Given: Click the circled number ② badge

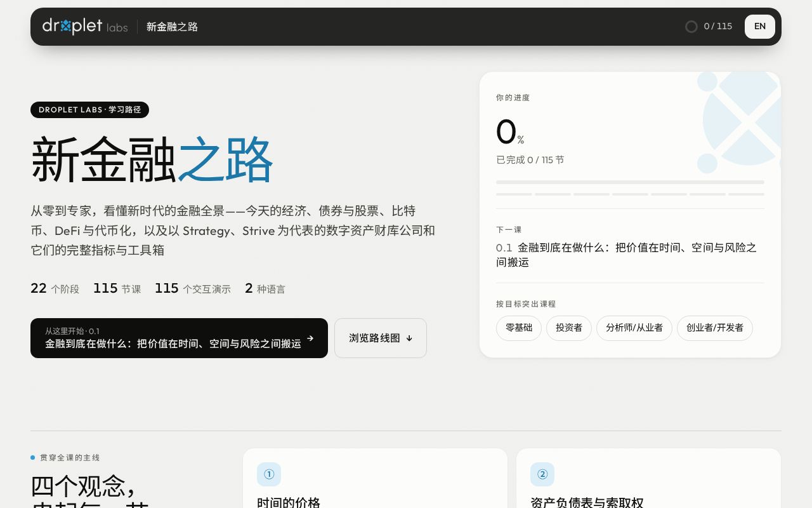Looking at the screenshot, I should coord(542,474).
